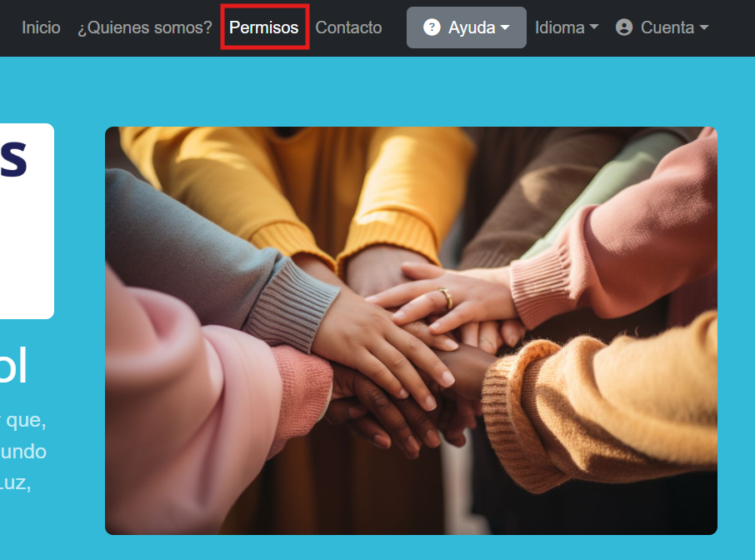Select the Permisos nav item

tap(264, 27)
